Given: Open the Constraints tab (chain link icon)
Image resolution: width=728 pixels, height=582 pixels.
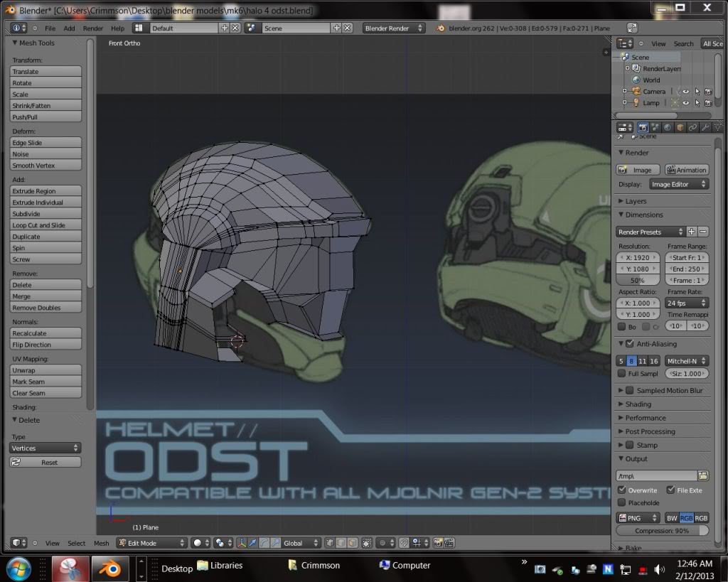Looking at the screenshot, I should [x=693, y=127].
